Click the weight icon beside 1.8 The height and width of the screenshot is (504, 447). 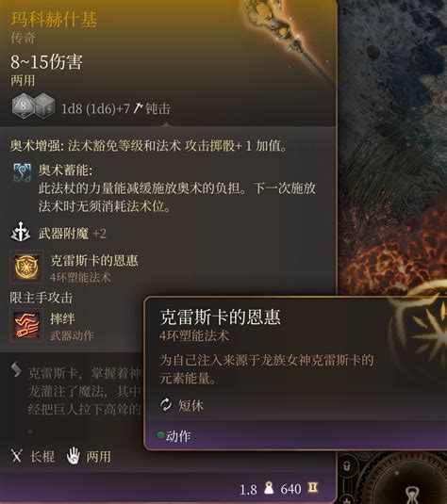pos(269,488)
